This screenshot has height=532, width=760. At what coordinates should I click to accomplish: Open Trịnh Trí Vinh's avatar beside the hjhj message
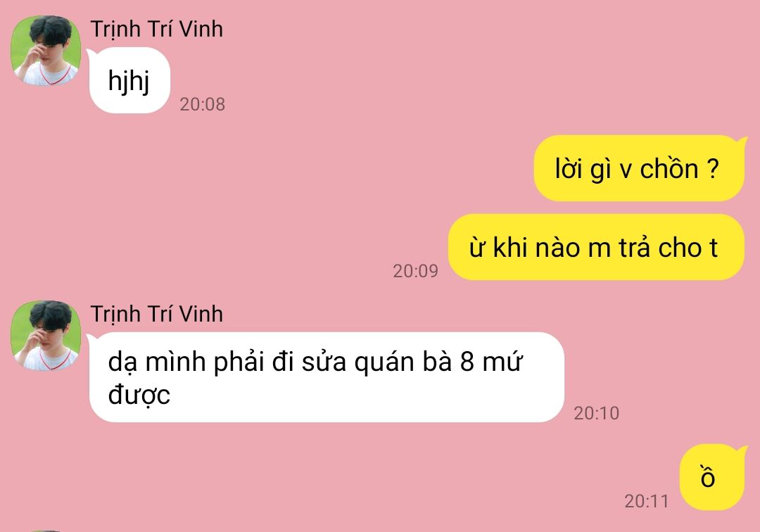pos(46,51)
